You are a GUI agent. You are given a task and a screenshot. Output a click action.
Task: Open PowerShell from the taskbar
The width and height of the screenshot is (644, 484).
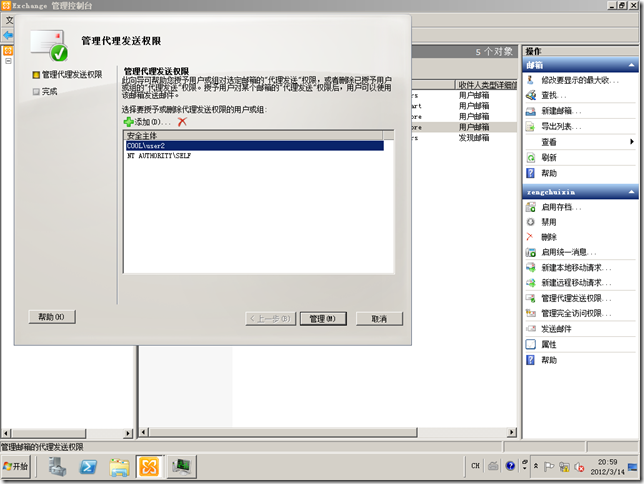pyautogui.click(x=88, y=467)
